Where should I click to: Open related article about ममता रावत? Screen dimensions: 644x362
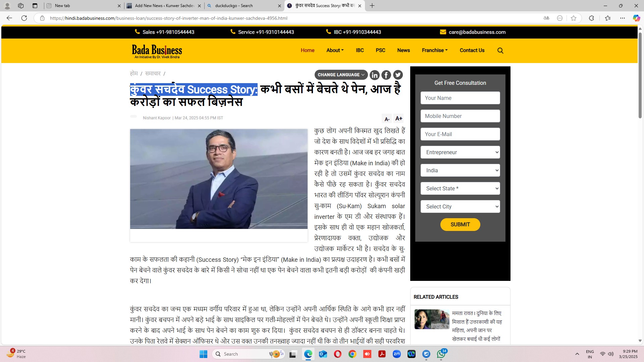click(x=477, y=326)
